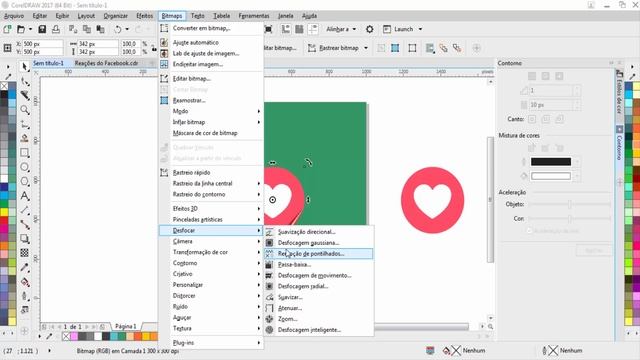Viewport: 640px width, 360px height.
Task: Expand the Modo submenu
Action: 210,111
